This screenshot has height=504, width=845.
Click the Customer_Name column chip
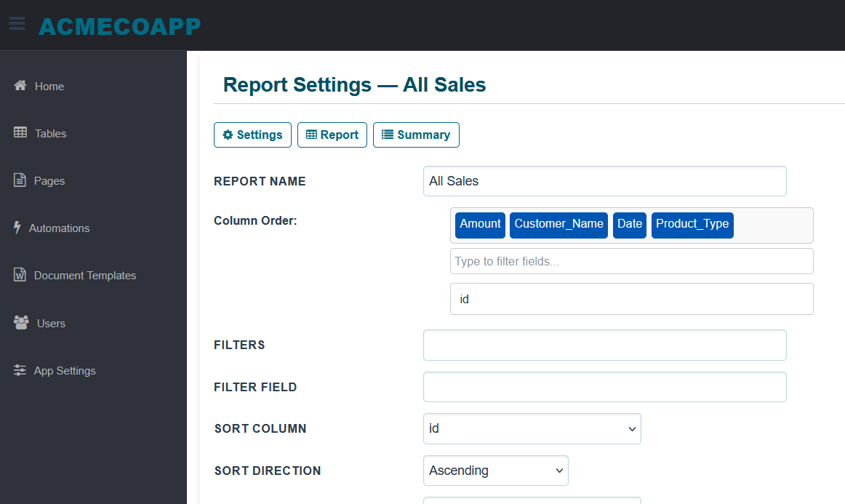pos(558,225)
